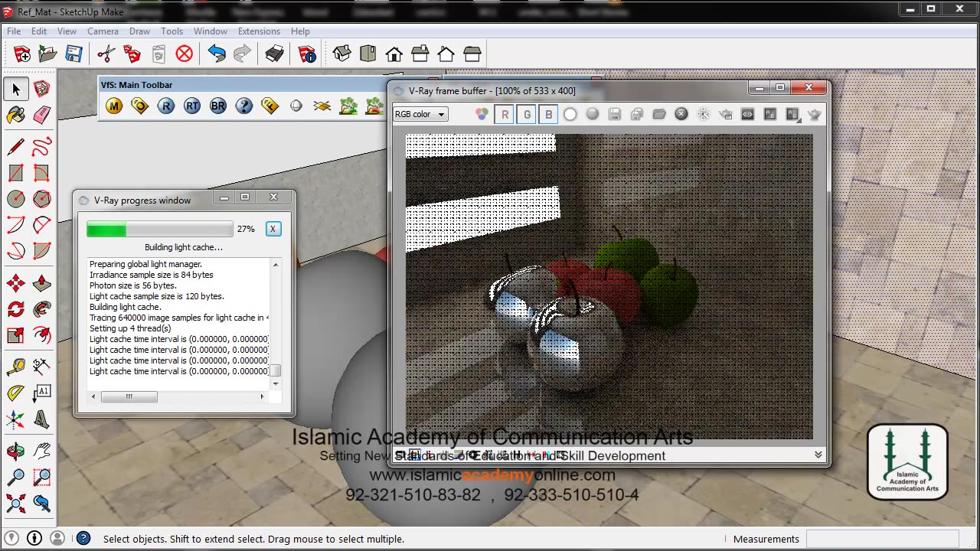Viewport: 980px width, 551px height.
Task: Start V-Ray render with R button
Action: (166, 106)
